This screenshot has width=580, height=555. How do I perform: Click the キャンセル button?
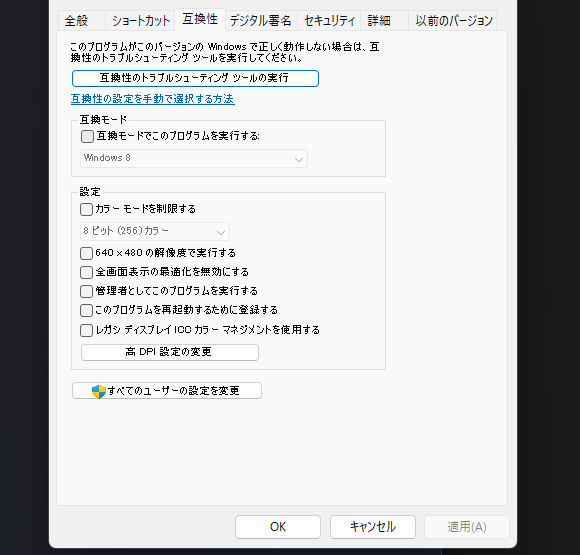tap(373, 527)
